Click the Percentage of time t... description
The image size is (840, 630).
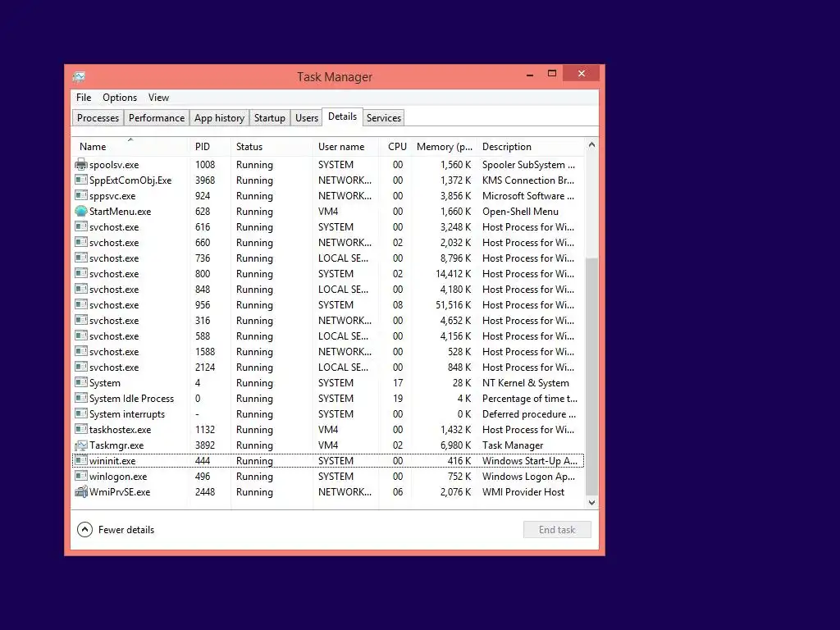pos(530,399)
